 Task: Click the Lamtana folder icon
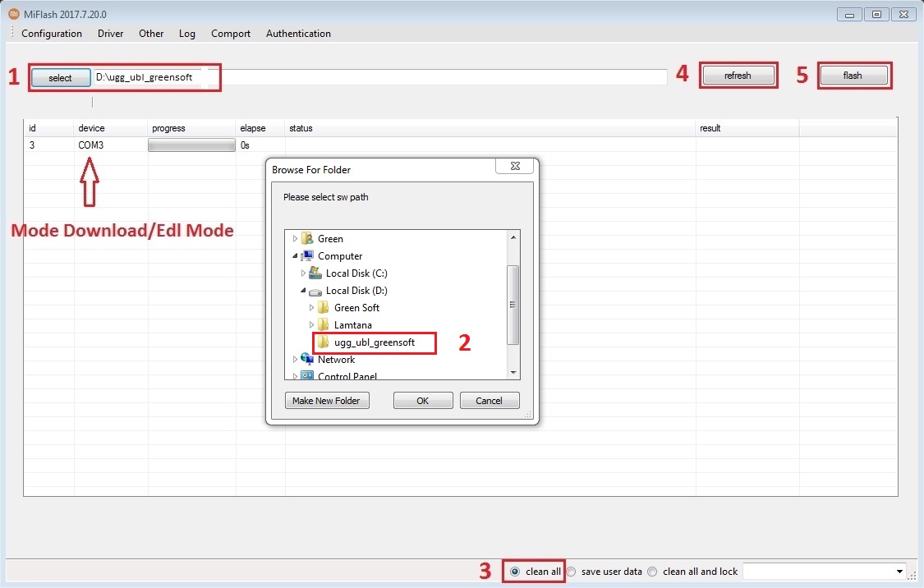(x=324, y=324)
